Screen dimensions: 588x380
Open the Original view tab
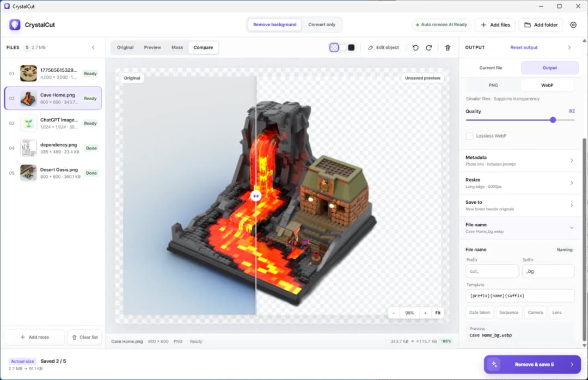pyautogui.click(x=125, y=48)
